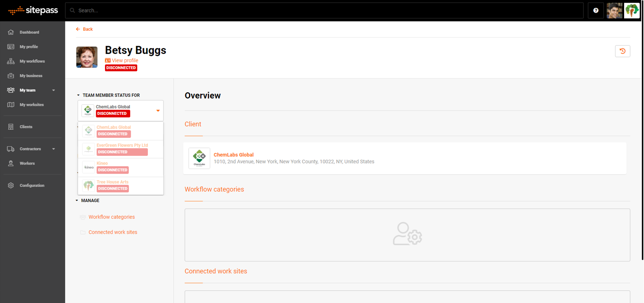Click the sitepass logo
Viewport: 644px width, 303px height.
click(33, 10)
